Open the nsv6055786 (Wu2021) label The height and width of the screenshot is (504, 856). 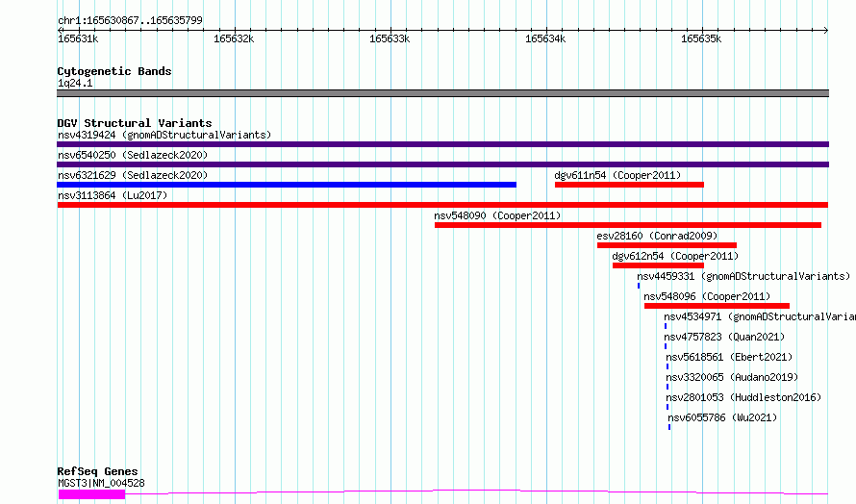(722, 417)
